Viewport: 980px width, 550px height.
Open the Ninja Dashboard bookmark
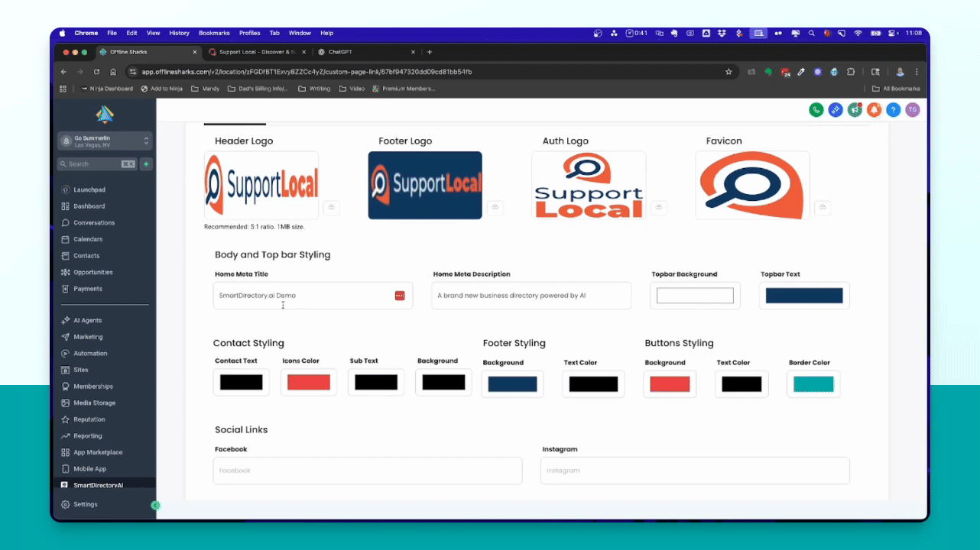107,89
